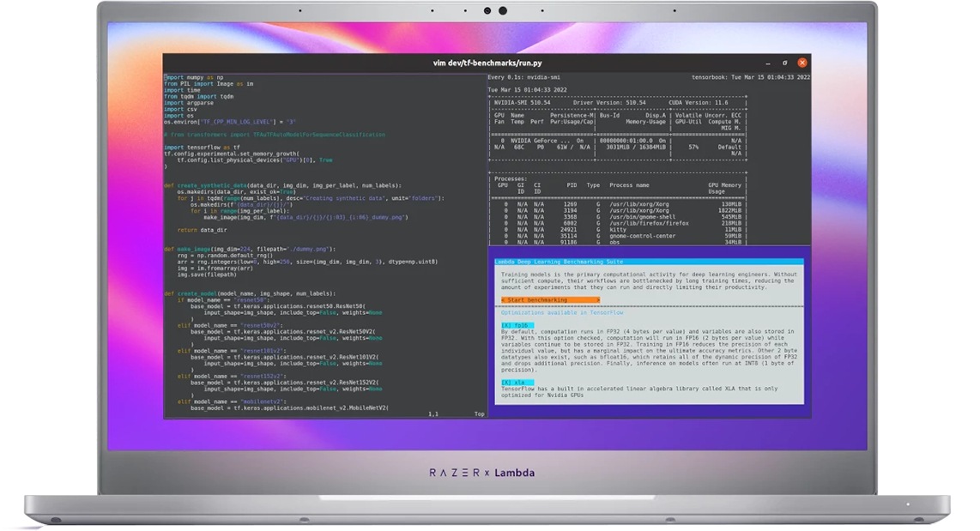
Task: Click the create_synthetic_data function name
Action: 213,183
